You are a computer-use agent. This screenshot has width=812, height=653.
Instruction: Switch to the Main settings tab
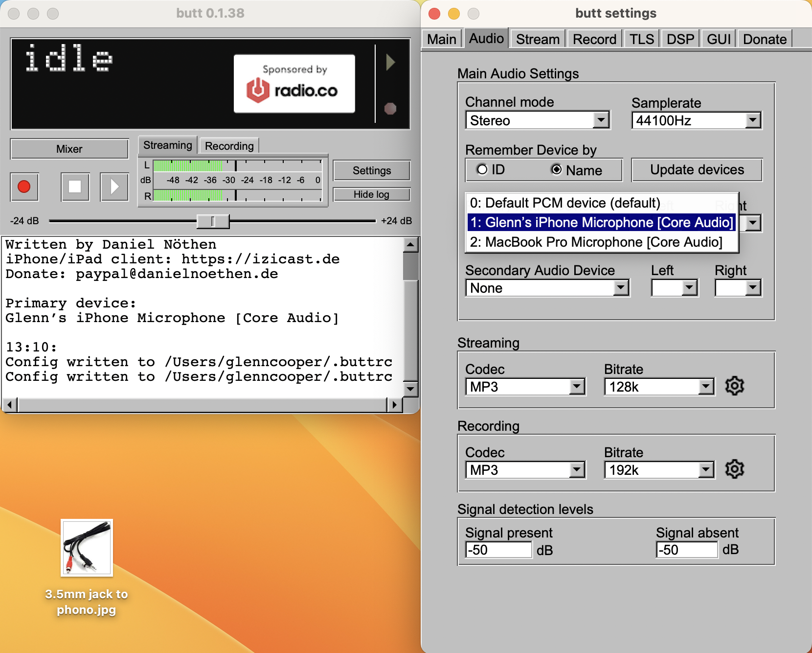click(x=442, y=39)
